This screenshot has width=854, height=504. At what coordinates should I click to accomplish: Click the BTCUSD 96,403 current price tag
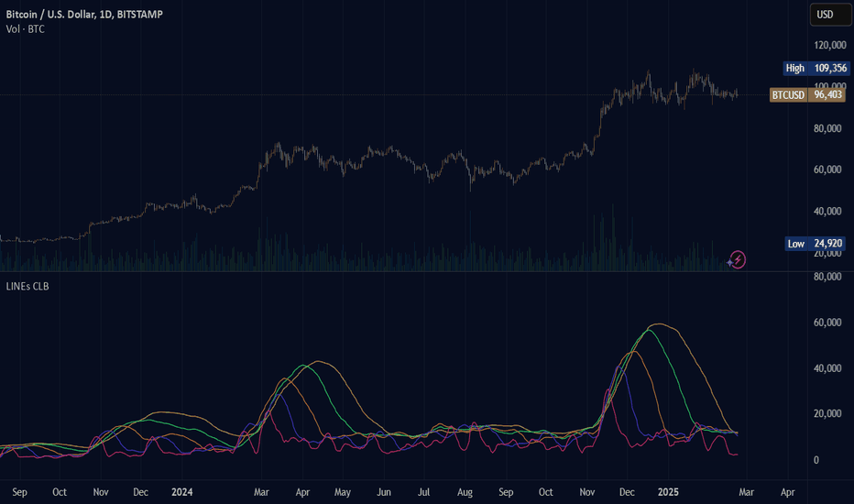point(807,94)
